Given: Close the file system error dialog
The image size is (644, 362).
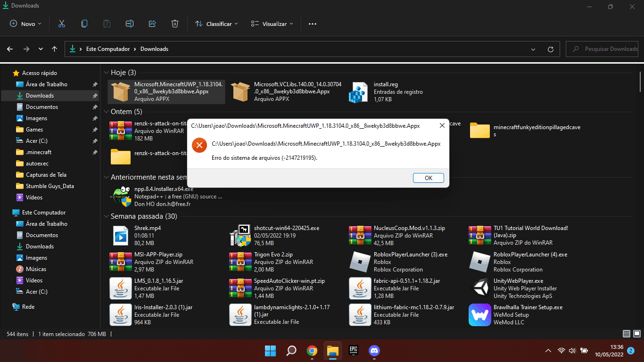Looking at the screenshot, I should click(442, 126).
